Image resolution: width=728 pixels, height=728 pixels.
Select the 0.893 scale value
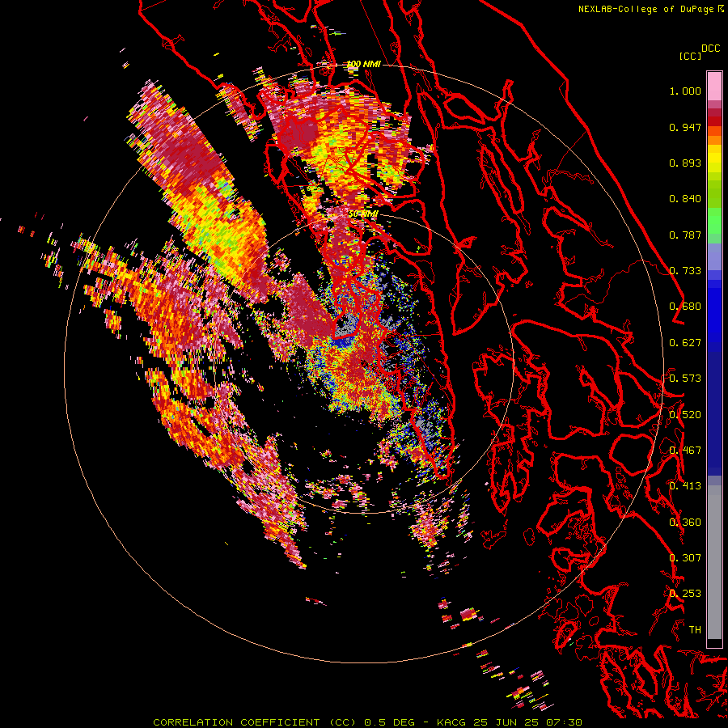[x=685, y=163]
